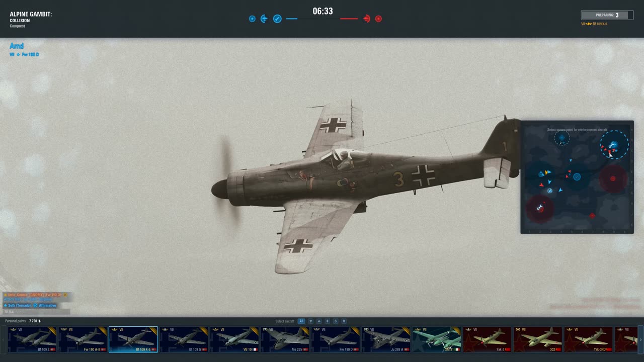This screenshot has height=362, width=644.
Task: Click fourth aircraft class filter icon after All
Action: 336,321
